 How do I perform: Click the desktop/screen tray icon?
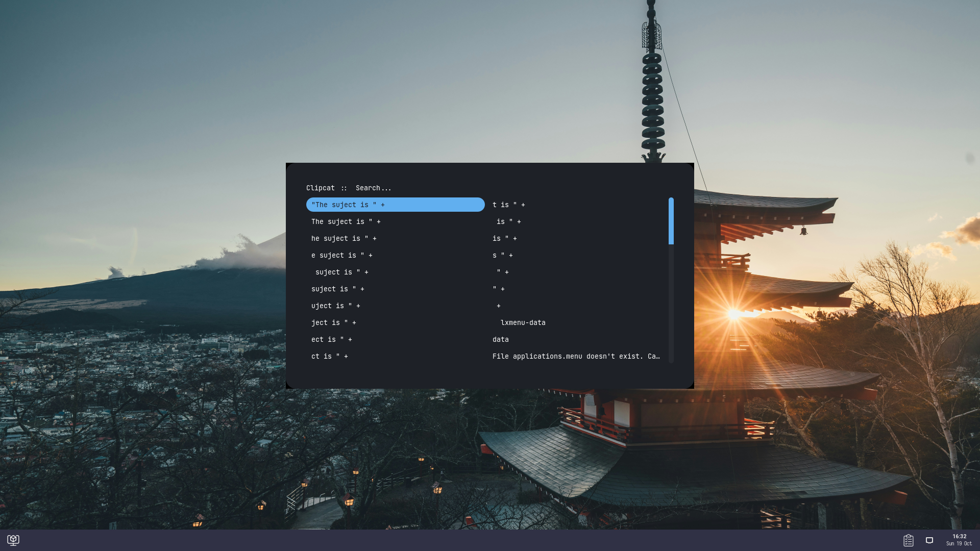929,540
